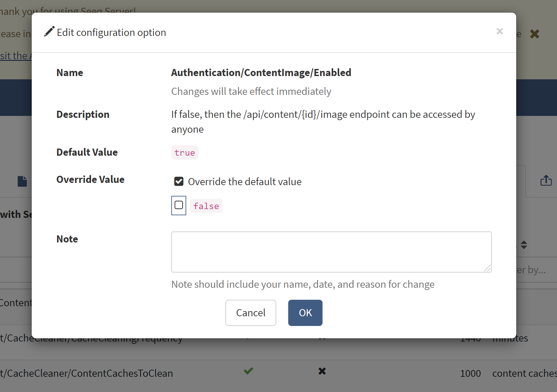Image resolution: width=557 pixels, height=392 pixels.
Task: Confirm changes with the OK button
Action: coord(305,313)
